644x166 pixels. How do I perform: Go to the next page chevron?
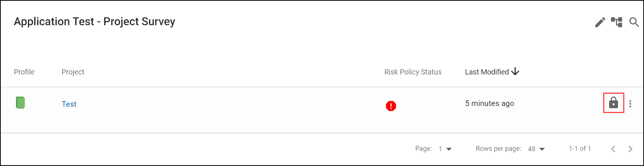pos(630,149)
